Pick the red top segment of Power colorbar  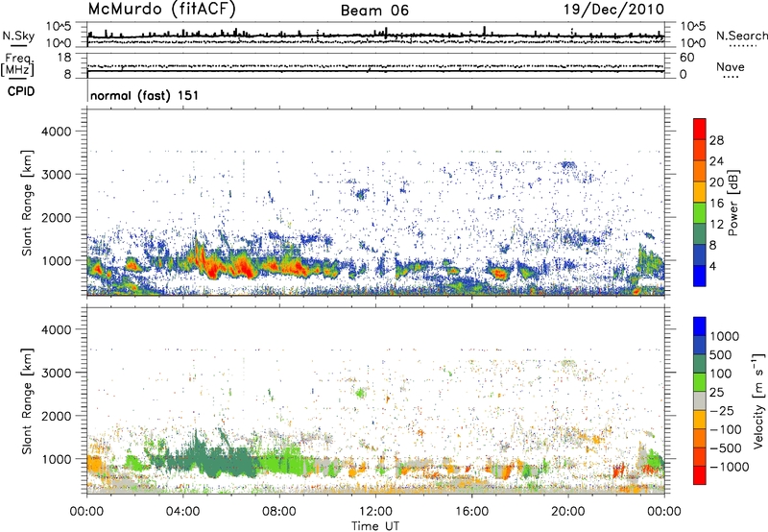(700, 129)
